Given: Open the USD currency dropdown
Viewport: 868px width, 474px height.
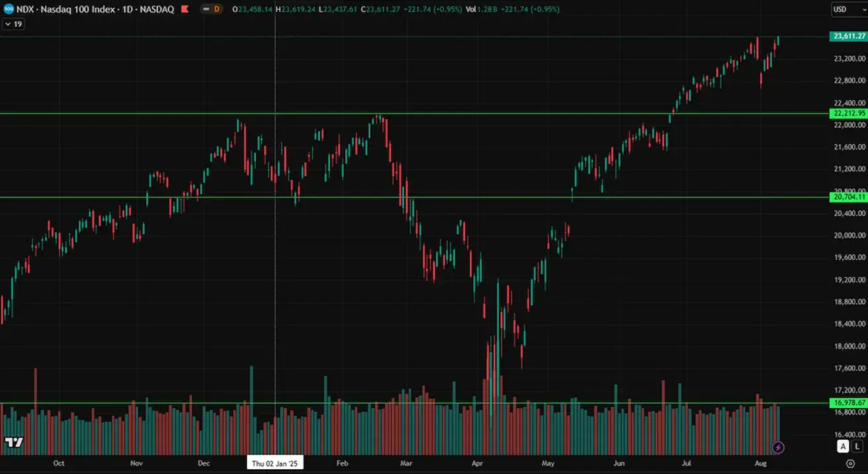Looking at the screenshot, I should (848, 9).
